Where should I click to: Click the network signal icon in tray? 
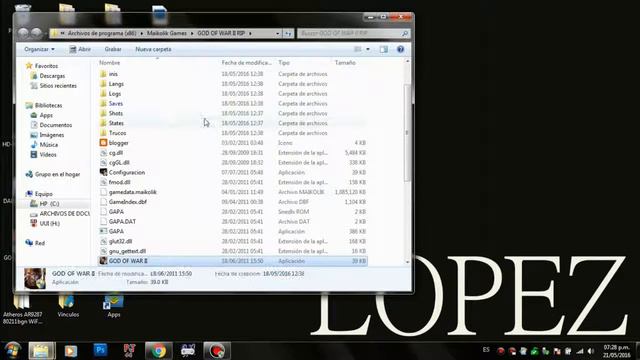coord(580,351)
